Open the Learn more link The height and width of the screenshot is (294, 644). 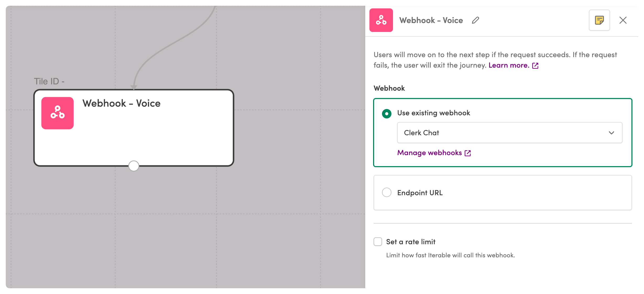click(509, 65)
